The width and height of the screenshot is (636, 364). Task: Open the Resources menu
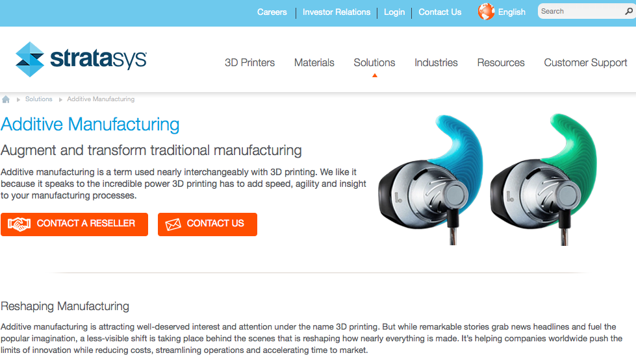[501, 63]
